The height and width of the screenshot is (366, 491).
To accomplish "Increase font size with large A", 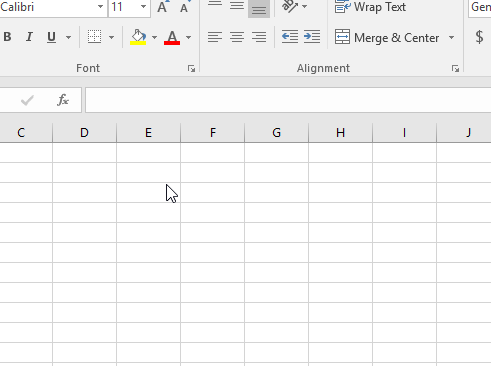I will 162,7.
